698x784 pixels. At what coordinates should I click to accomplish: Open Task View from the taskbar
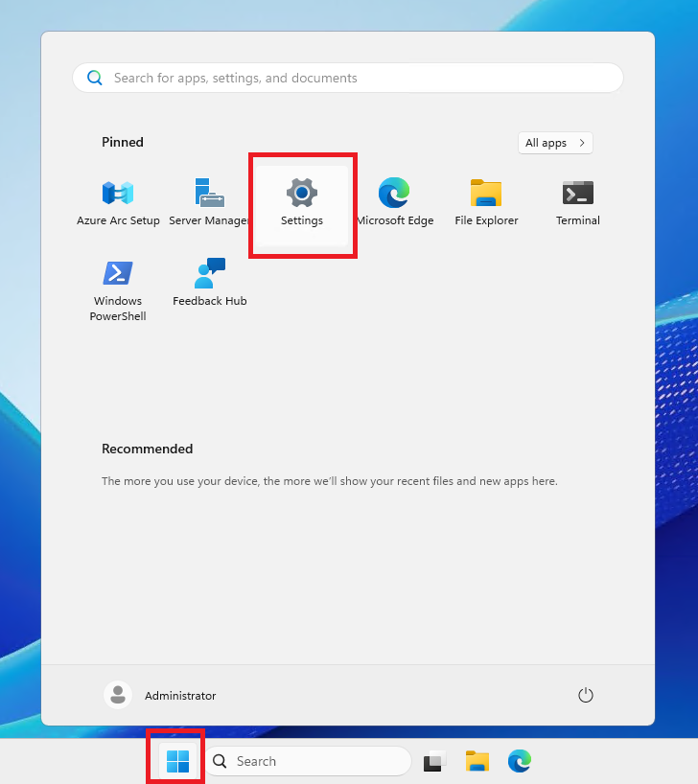pos(434,761)
